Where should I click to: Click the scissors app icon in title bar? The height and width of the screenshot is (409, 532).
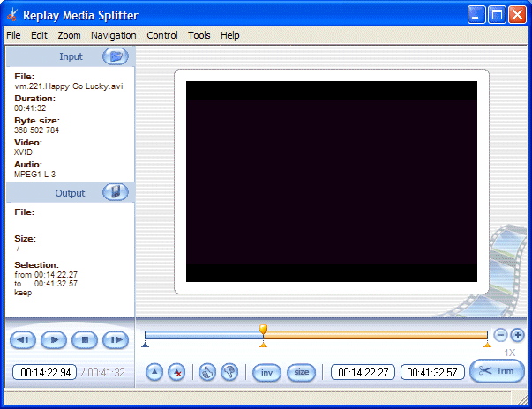coord(12,15)
